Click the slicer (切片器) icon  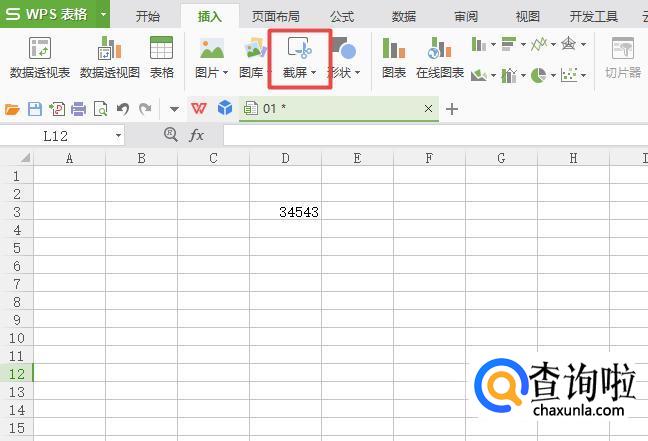pyautogui.click(x=623, y=48)
